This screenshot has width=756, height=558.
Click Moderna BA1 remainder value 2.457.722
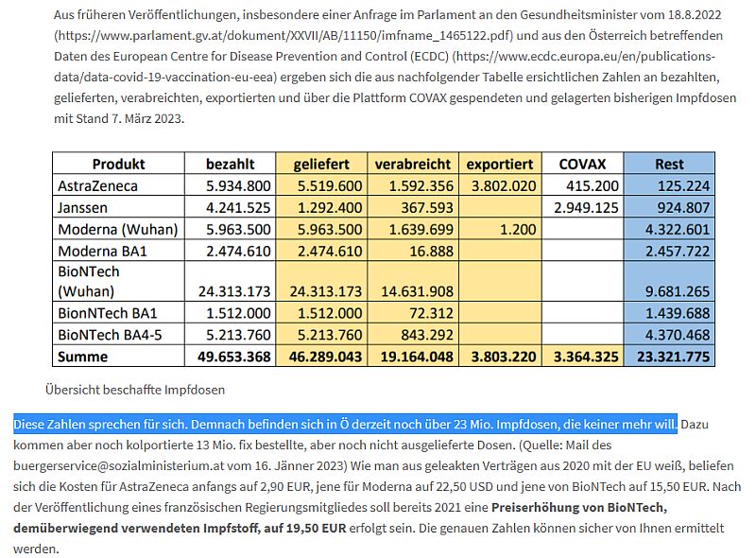(678, 251)
